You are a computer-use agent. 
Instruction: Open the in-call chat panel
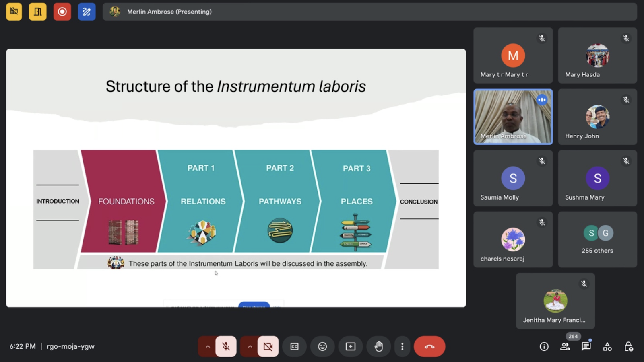[x=586, y=346]
